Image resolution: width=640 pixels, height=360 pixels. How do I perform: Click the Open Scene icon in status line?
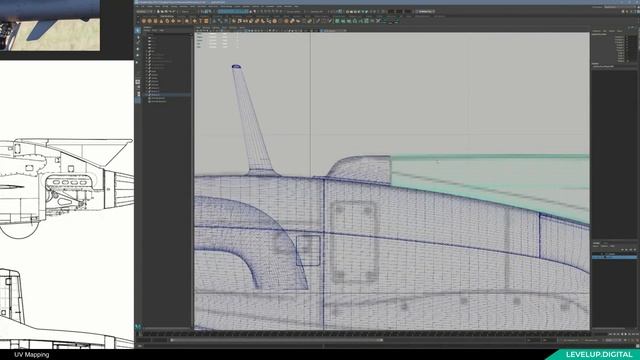[162, 11]
